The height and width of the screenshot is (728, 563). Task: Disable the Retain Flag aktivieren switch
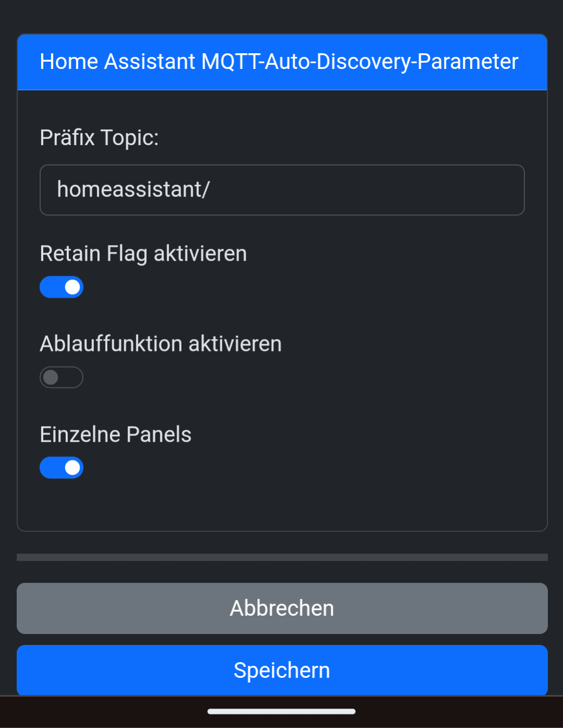[x=62, y=287]
